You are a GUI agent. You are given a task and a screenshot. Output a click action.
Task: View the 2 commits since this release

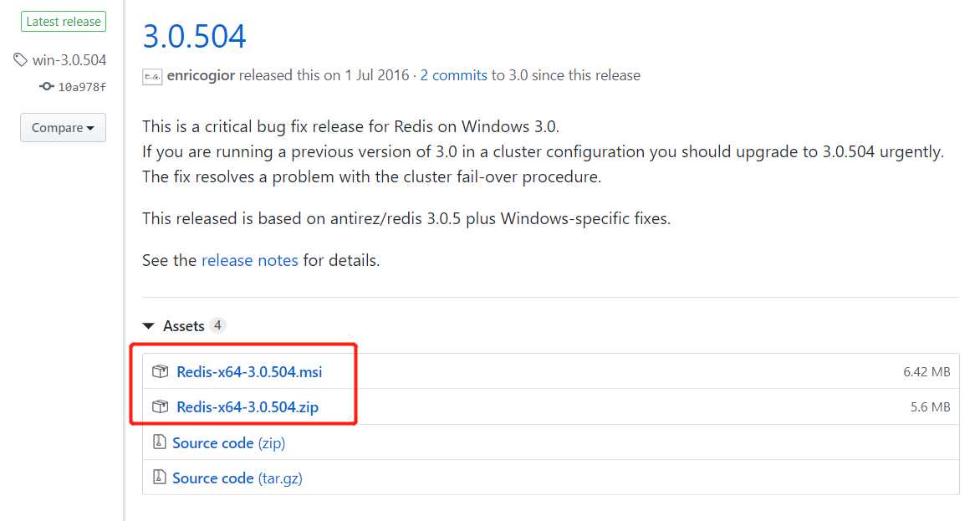pos(454,75)
